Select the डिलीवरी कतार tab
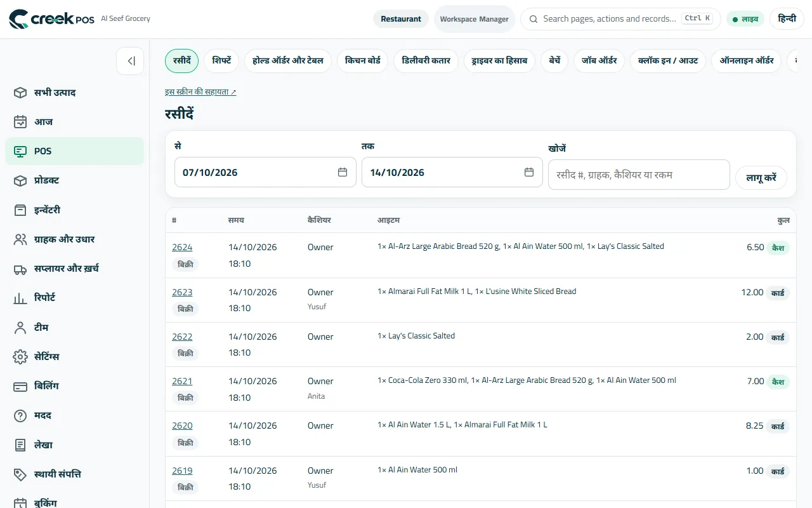The image size is (812, 508). point(426,61)
